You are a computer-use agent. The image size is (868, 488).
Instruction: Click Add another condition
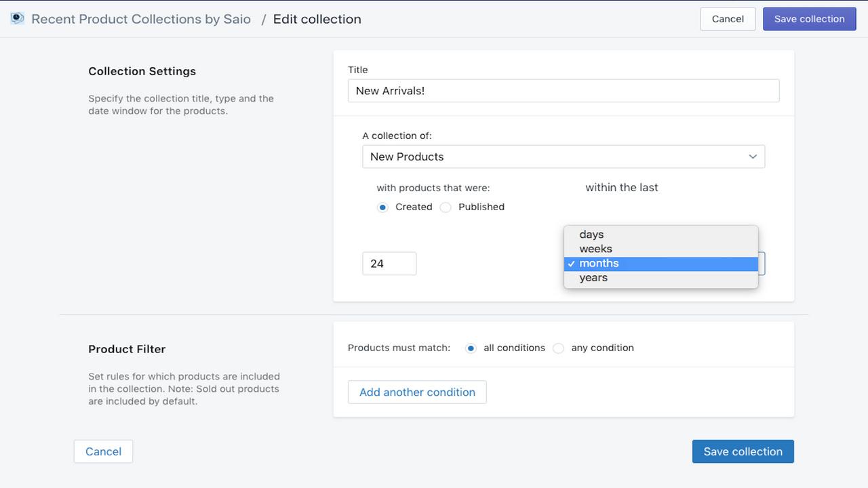[417, 392]
